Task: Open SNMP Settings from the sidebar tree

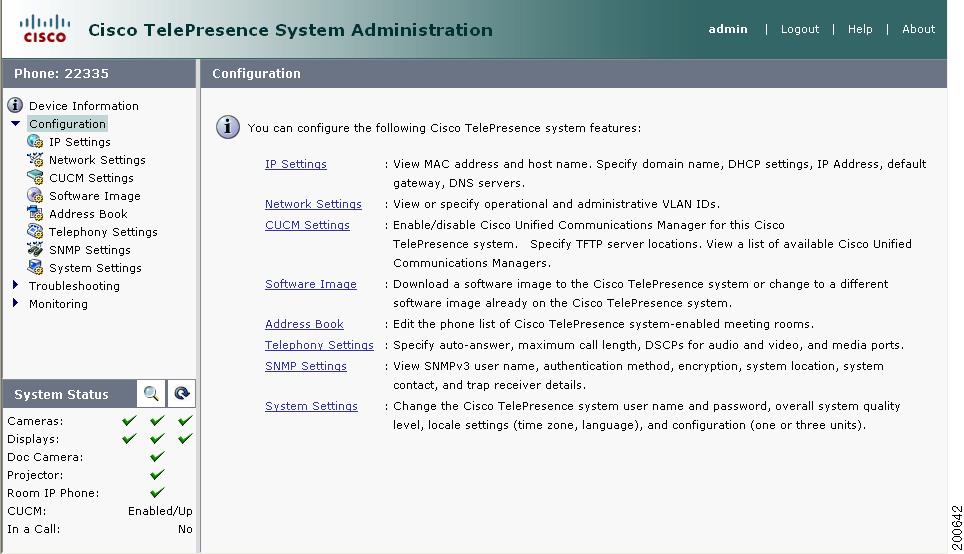Action: pos(90,250)
